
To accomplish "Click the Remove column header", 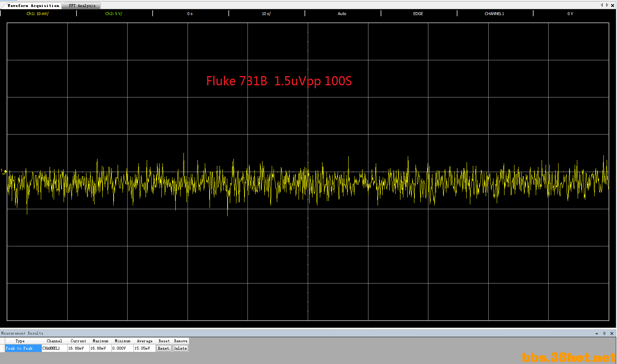I will coord(181,341).
